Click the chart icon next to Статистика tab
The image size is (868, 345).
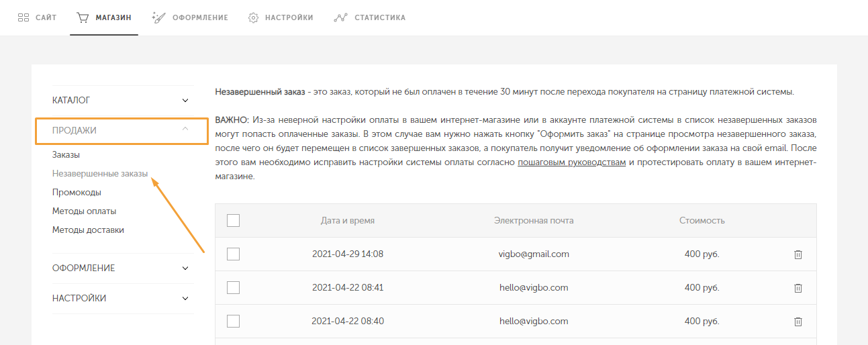pos(340,17)
